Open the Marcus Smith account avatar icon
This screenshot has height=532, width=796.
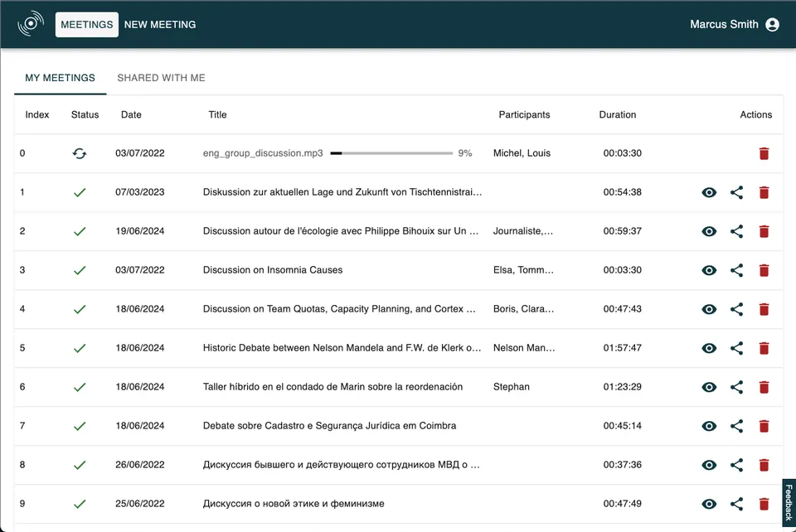[772, 24]
